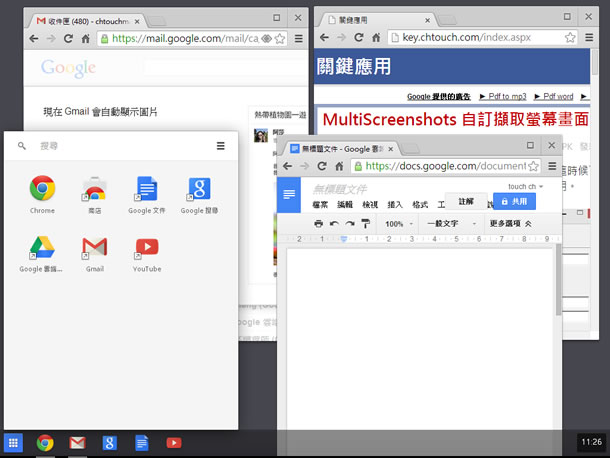This screenshot has width=610, height=458.
Task: Click the blue 共用 share button
Action: 514,201
